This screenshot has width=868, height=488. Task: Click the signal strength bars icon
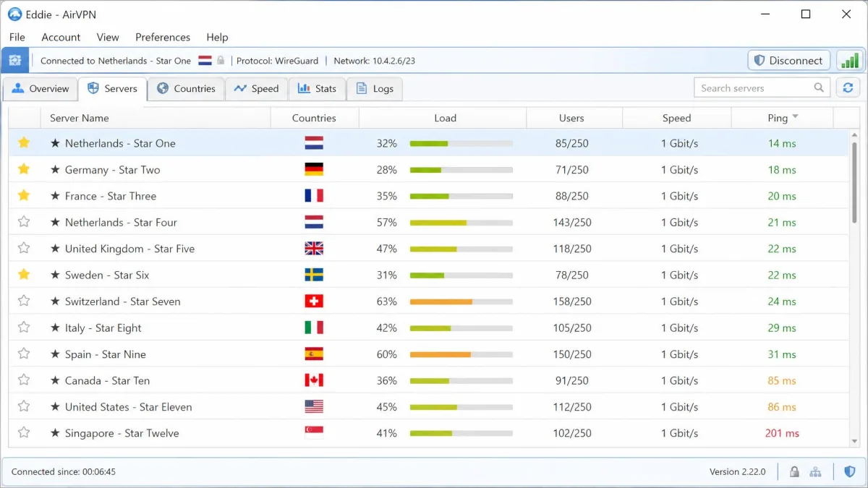pos(849,61)
